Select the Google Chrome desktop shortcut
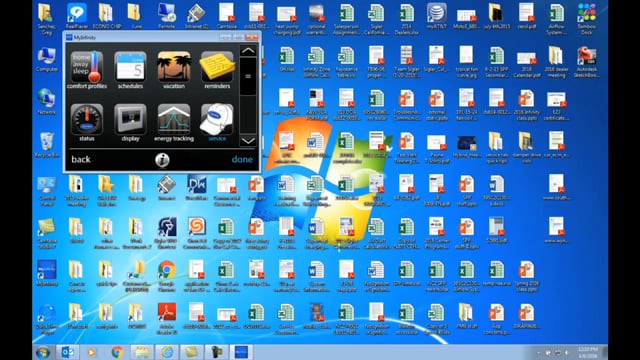Image resolution: width=640 pixels, height=360 pixels. pyautogui.click(x=167, y=276)
